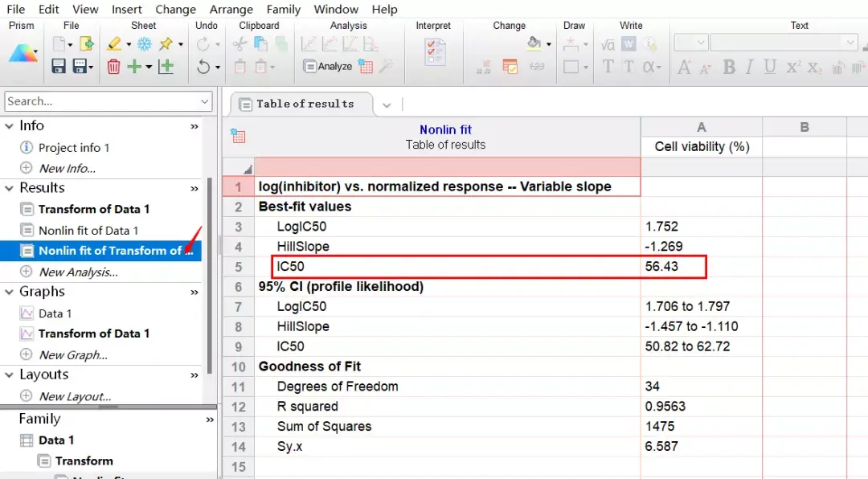Viewport: 868px width, 479px height.
Task: Click the paste clipboard icon
Action: tap(240, 67)
